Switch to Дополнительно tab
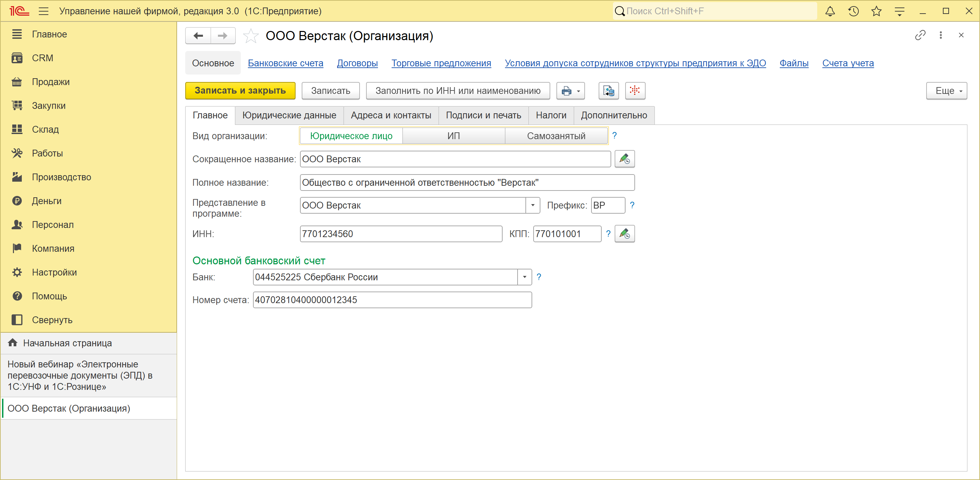The image size is (980, 480). (614, 116)
